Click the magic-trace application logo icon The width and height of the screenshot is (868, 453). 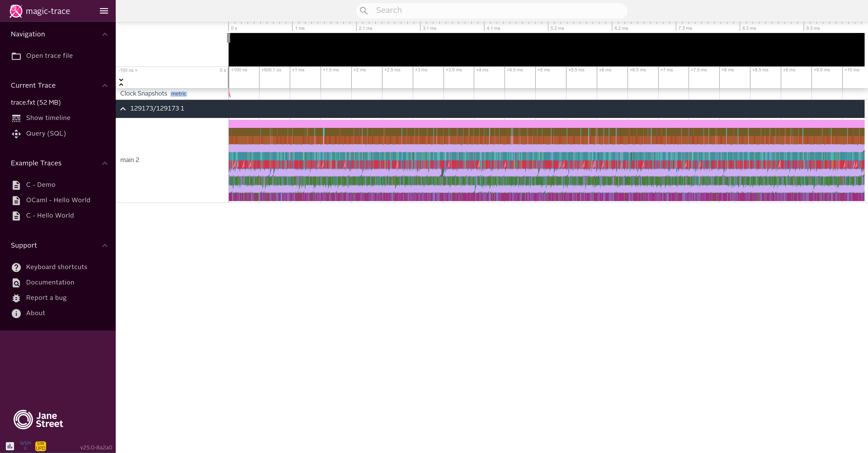pos(16,10)
